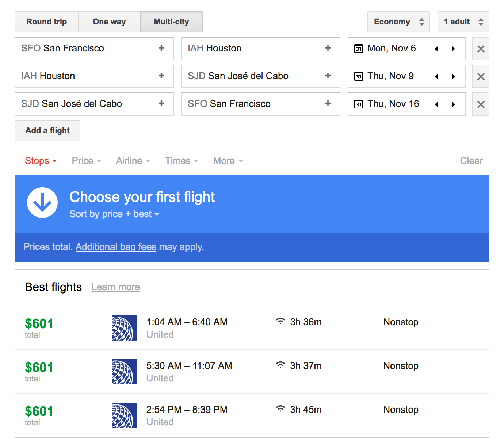504x445 pixels.
Task: Remove the IAH to SJD flight leg
Action: tap(480, 76)
